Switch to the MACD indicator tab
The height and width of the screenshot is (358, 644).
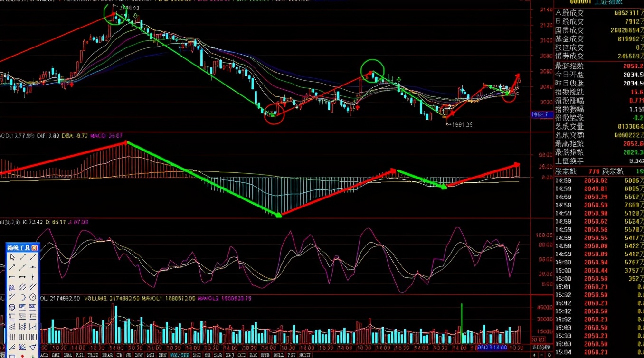click(44, 355)
